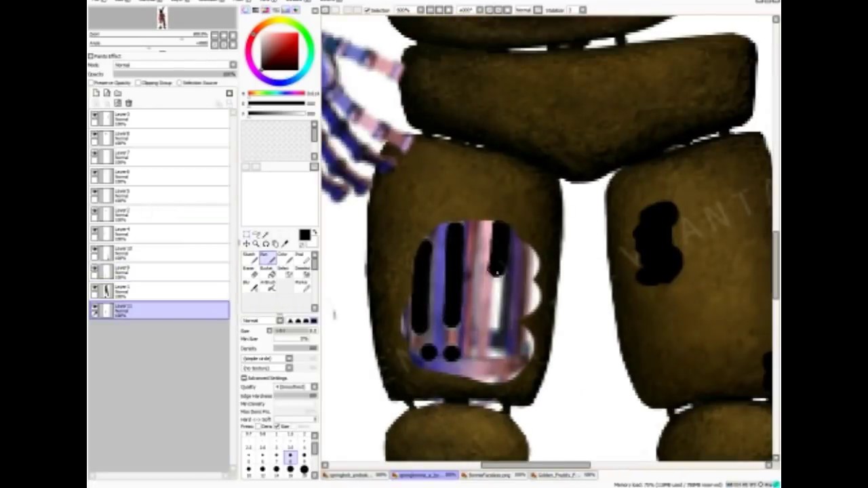The height and width of the screenshot is (488, 868).
Task: Open the no texture brush dropdown
Action: (x=267, y=367)
